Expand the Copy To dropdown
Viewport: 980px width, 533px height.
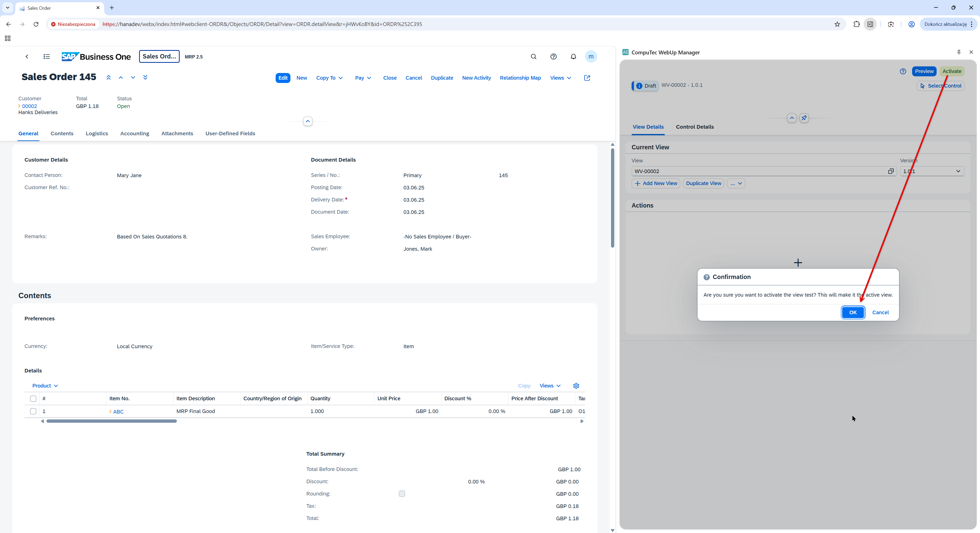click(329, 78)
